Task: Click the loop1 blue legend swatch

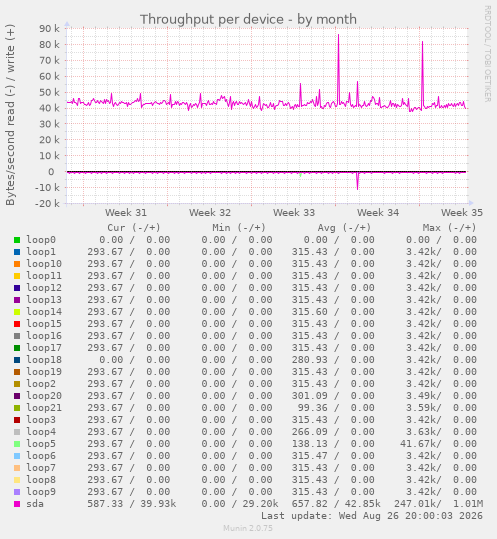Action: coord(17,252)
